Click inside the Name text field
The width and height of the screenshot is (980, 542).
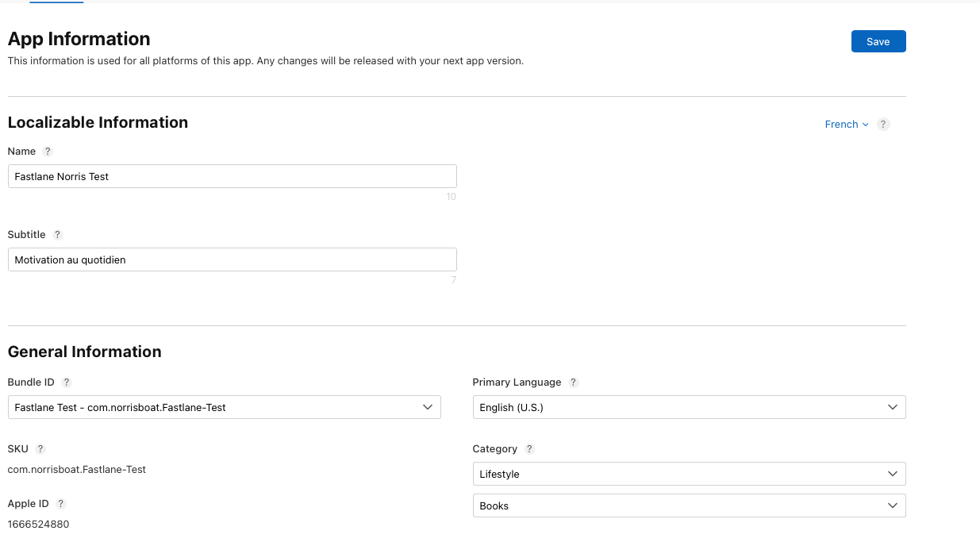(x=232, y=175)
